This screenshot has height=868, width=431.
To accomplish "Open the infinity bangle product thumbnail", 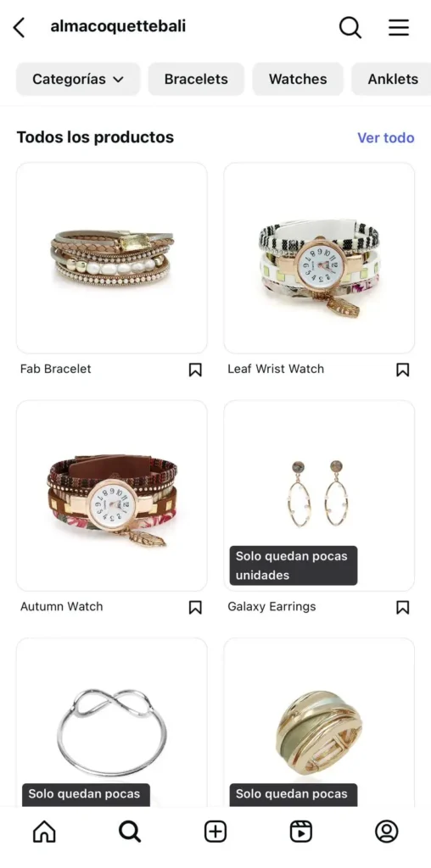I will (x=112, y=722).
